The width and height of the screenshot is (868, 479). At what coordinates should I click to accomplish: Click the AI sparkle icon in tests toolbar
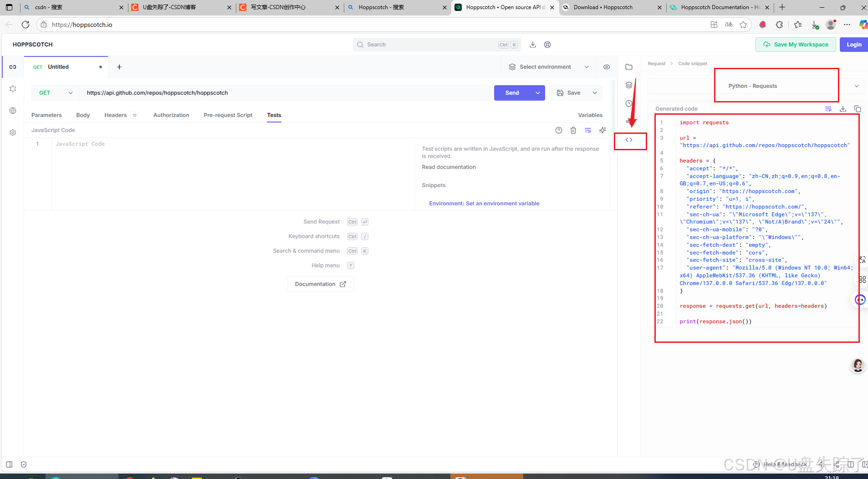pyautogui.click(x=602, y=130)
